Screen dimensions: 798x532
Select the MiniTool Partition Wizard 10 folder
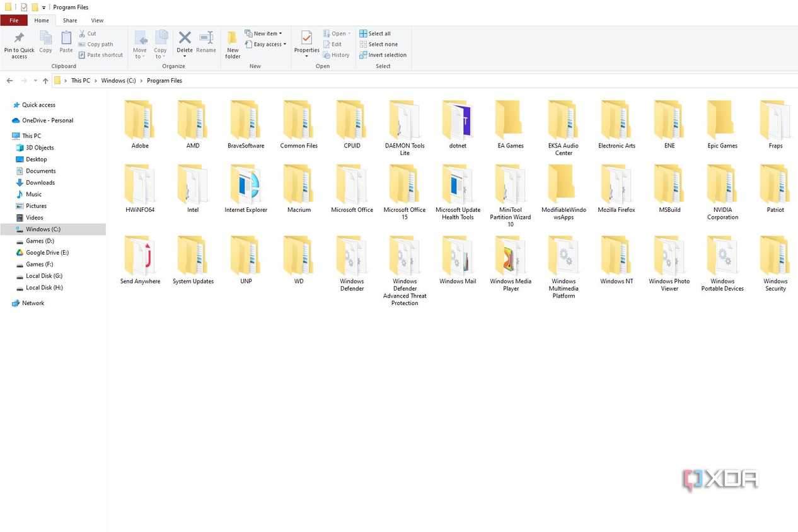(511, 196)
